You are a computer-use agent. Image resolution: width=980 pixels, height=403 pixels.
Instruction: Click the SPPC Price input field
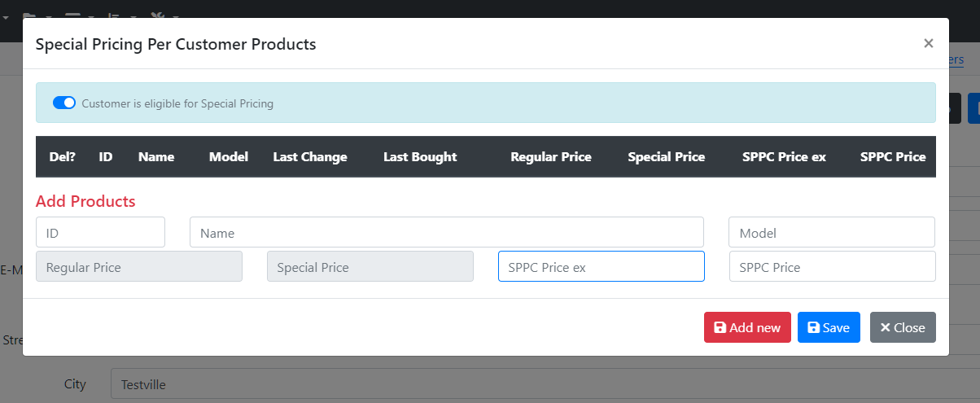pos(833,266)
